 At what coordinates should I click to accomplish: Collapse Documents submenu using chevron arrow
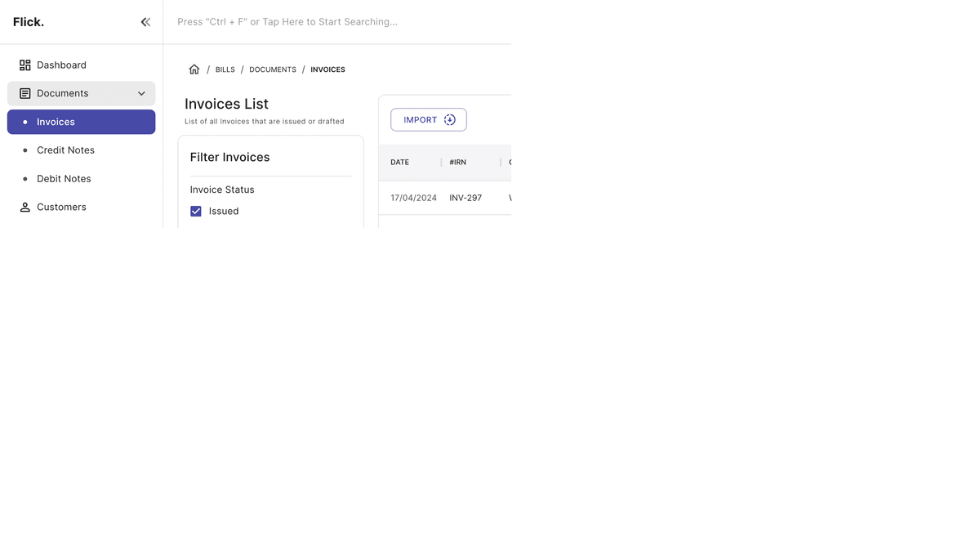pos(141,94)
